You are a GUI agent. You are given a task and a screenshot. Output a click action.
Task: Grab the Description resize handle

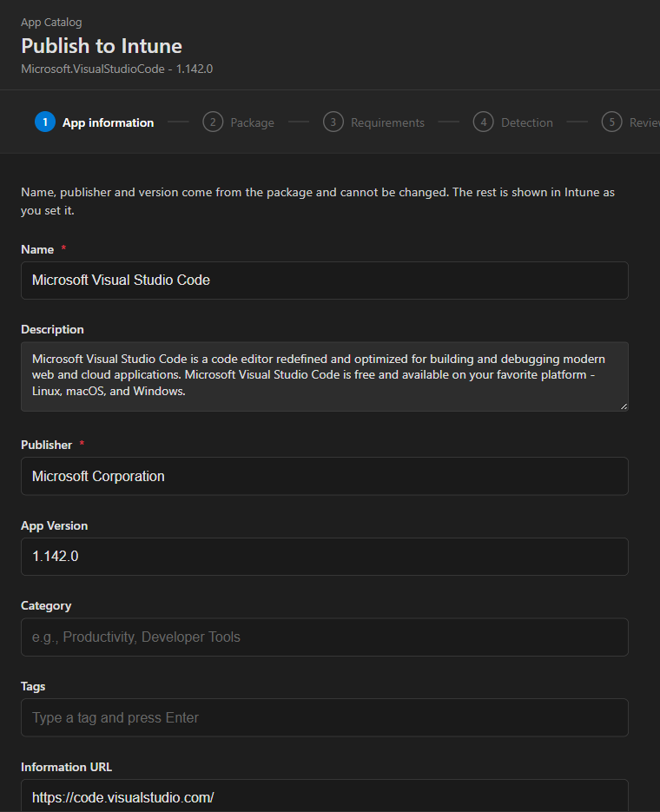pos(624,406)
